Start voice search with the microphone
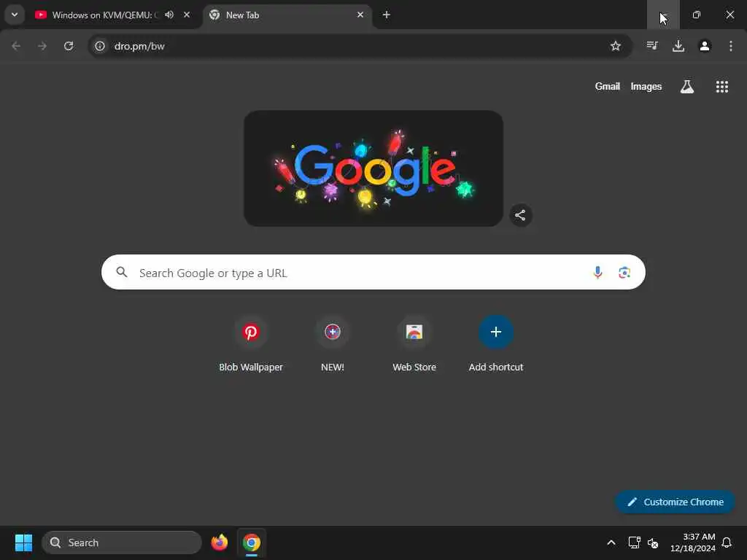This screenshot has width=747, height=560. tap(597, 273)
